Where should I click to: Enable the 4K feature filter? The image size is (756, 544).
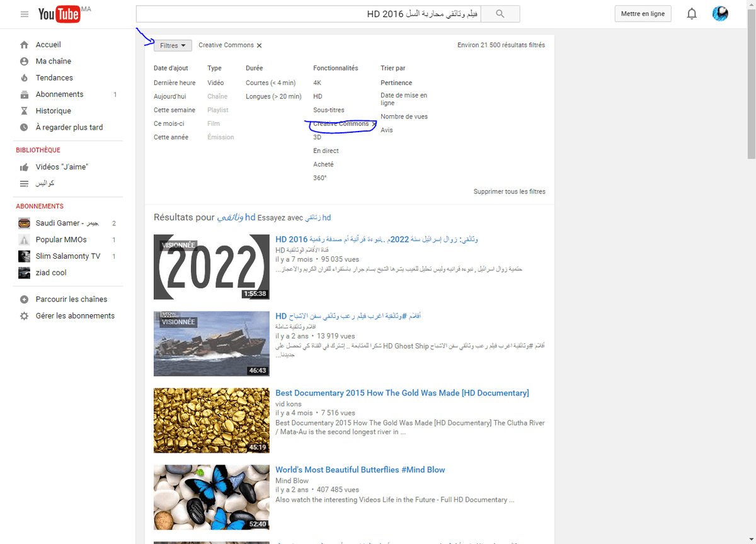(x=317, y=83)
